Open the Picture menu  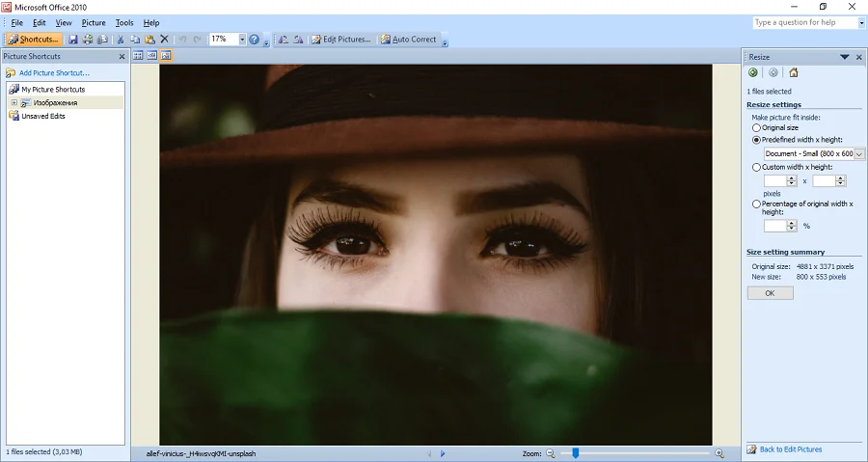tap(94, 22)
